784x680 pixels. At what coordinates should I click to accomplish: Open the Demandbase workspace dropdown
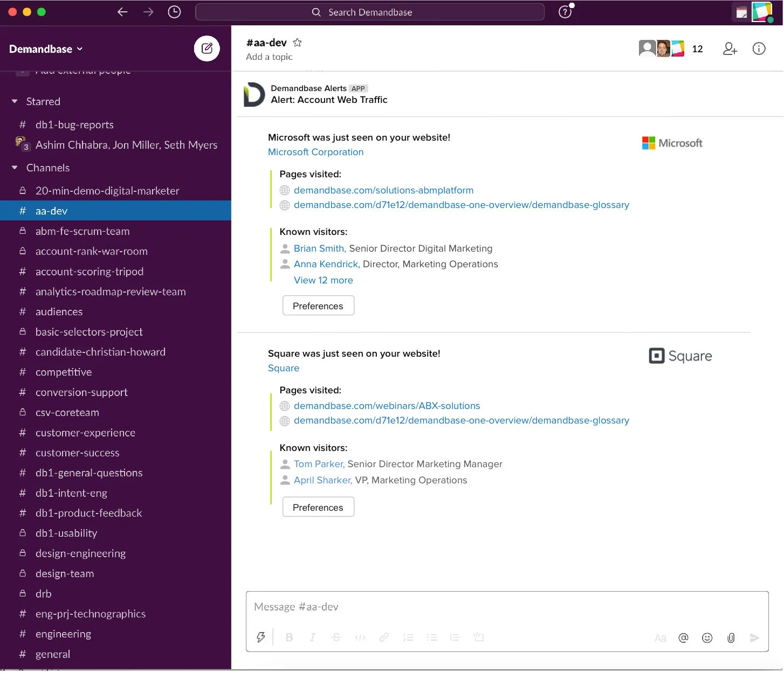[46, 49]
